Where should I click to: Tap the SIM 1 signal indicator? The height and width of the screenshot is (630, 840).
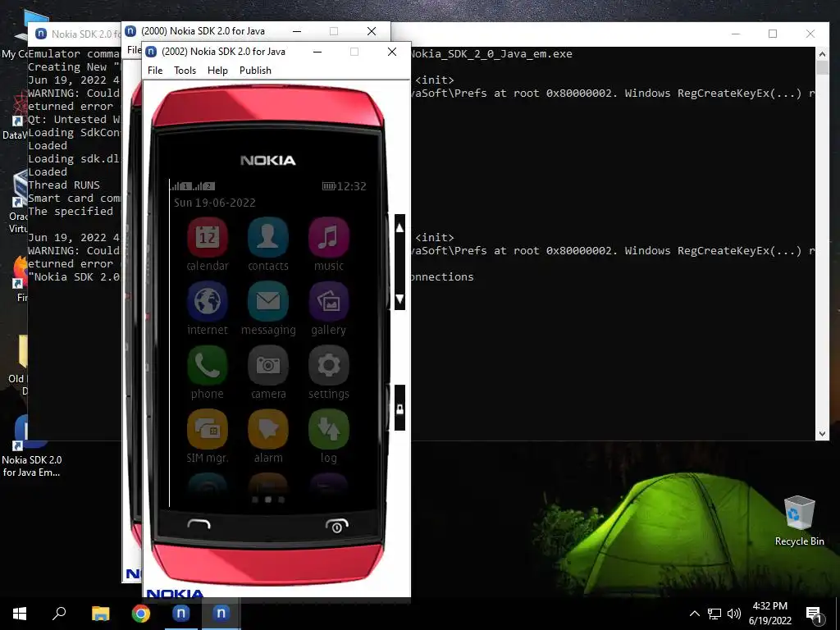pyautogui.click(x=180, y=186)
